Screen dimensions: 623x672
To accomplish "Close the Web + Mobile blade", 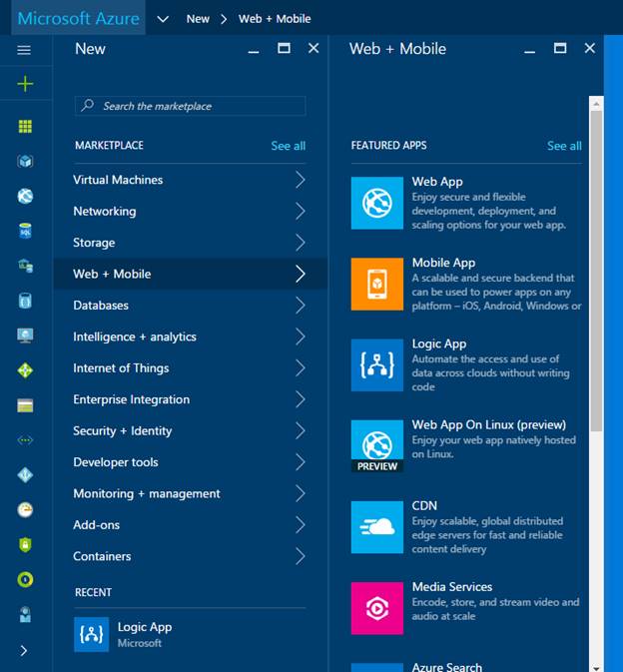I will click(590, 48).
